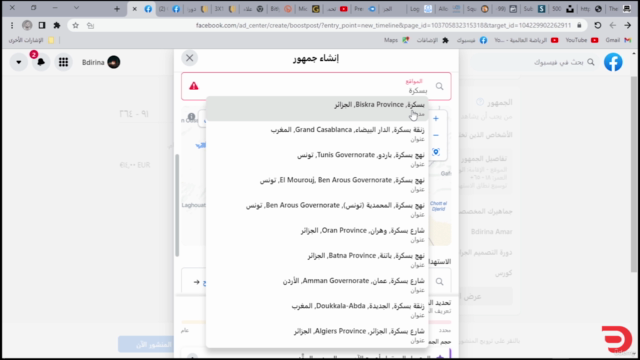Open YouTube bookmark
The image size is (640, 360).
[582, 40]
